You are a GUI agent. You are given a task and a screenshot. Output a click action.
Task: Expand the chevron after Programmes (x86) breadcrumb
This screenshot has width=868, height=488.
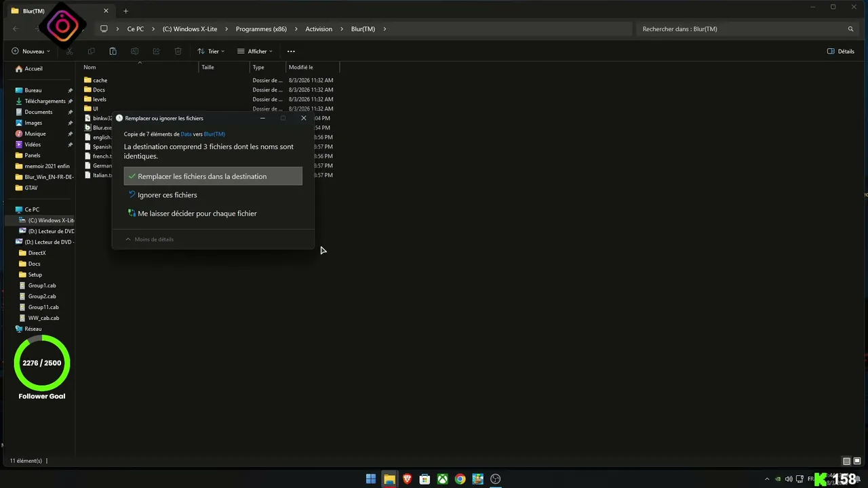tap(296, 29)
